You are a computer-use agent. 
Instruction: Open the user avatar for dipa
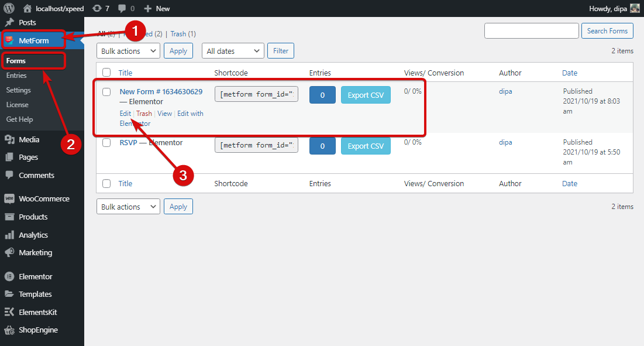[635, 8]
